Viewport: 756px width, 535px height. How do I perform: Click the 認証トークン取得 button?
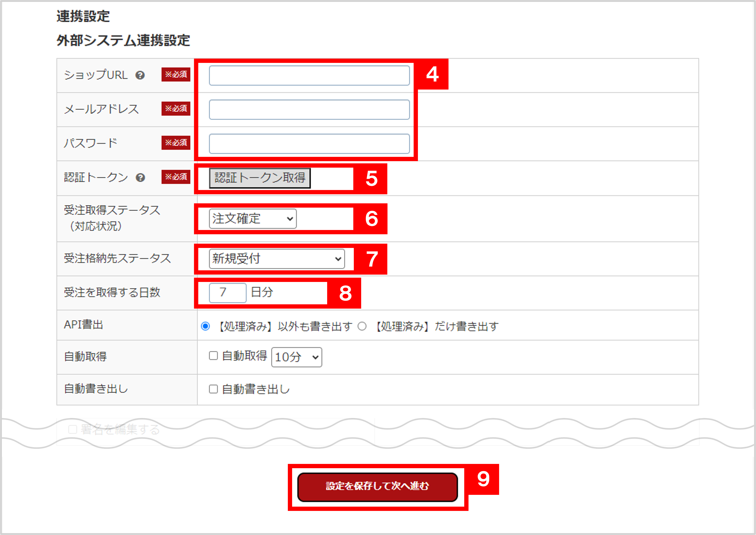260,178
